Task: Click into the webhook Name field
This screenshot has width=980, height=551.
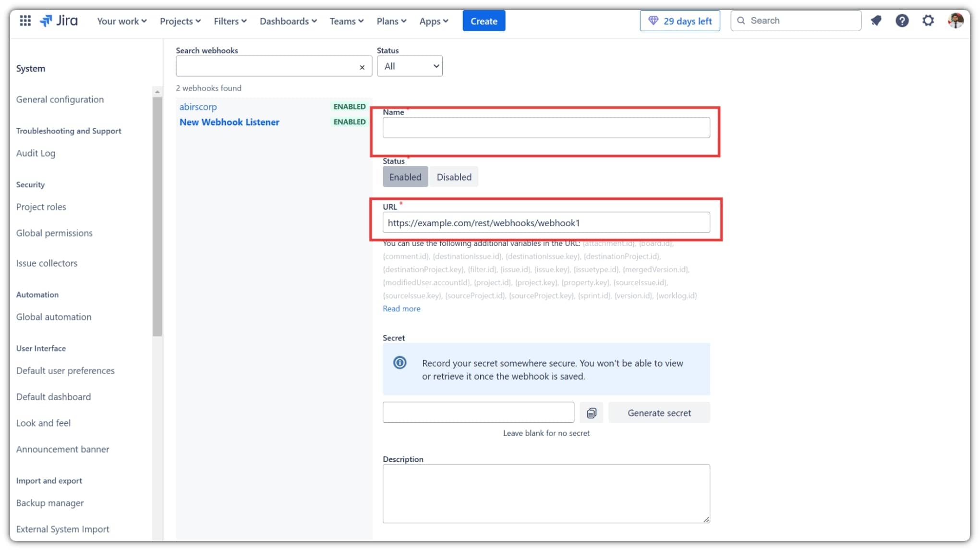Action: [x=546, y=128]
